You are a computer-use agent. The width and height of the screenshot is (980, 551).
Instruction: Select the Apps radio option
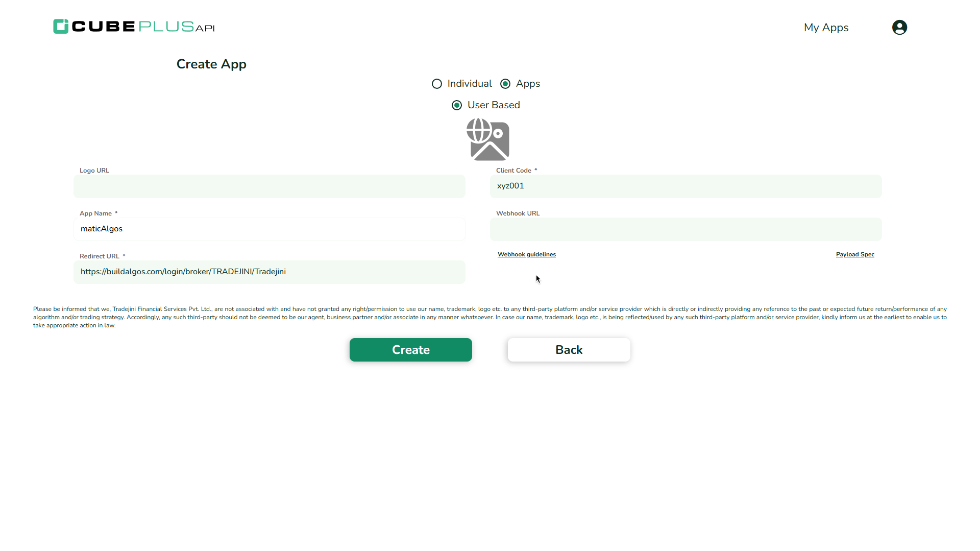505,84
